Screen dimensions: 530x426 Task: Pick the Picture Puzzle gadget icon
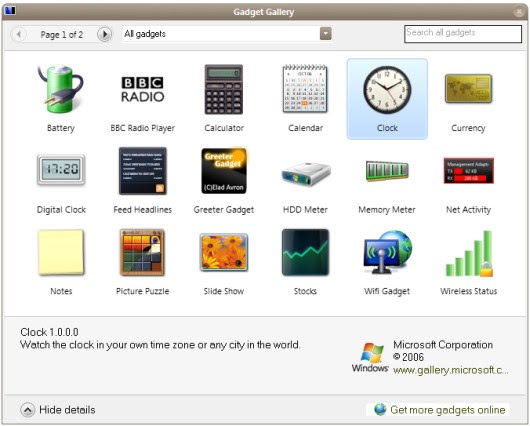coord(142,252)
